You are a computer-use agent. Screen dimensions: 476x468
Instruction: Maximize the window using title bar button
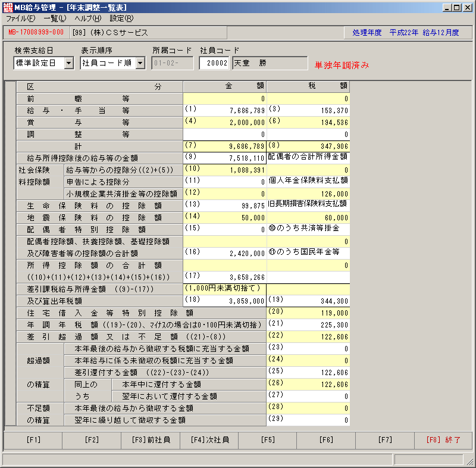[x=457, y=7]
